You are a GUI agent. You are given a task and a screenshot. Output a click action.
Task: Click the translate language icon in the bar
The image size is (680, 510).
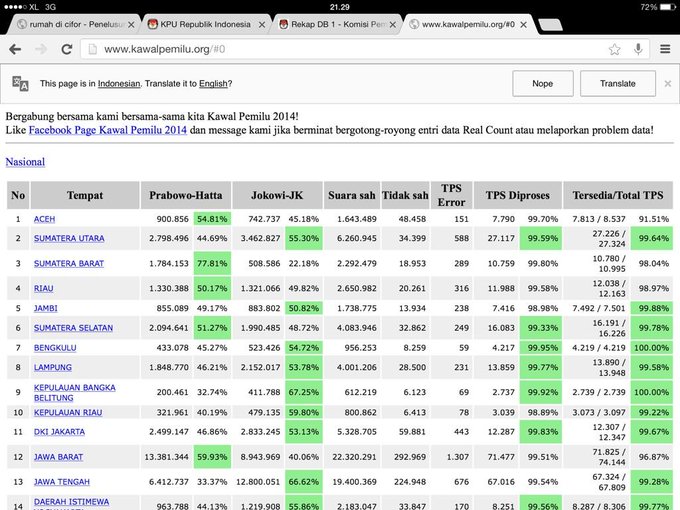tap(20, 83)
